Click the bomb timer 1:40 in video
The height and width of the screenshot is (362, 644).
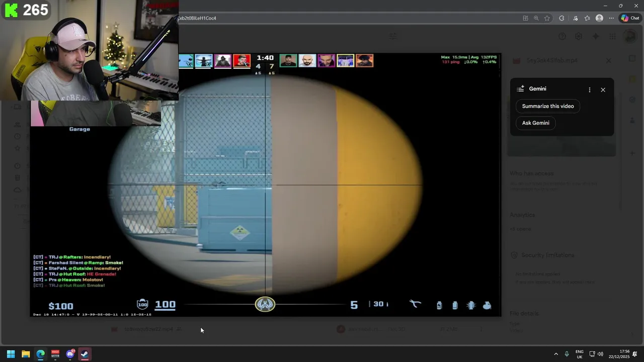tap(265, 58)
